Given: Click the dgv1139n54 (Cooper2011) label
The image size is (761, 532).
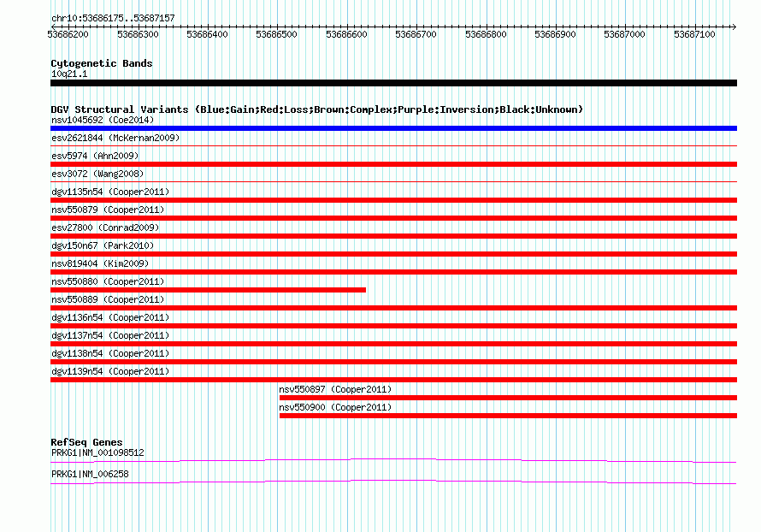Looking at the screenshot, I should (110, 371).
